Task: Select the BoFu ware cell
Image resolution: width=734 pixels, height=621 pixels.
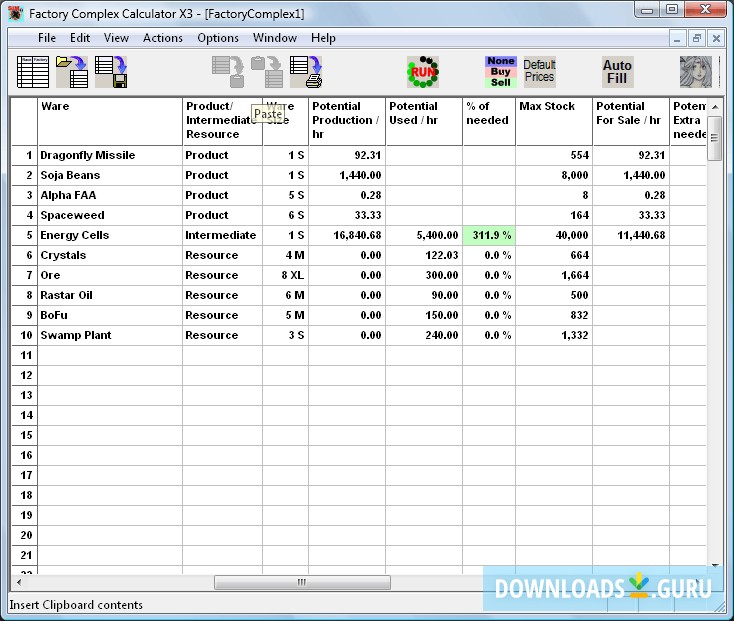Action: click(x=110, y=315)
